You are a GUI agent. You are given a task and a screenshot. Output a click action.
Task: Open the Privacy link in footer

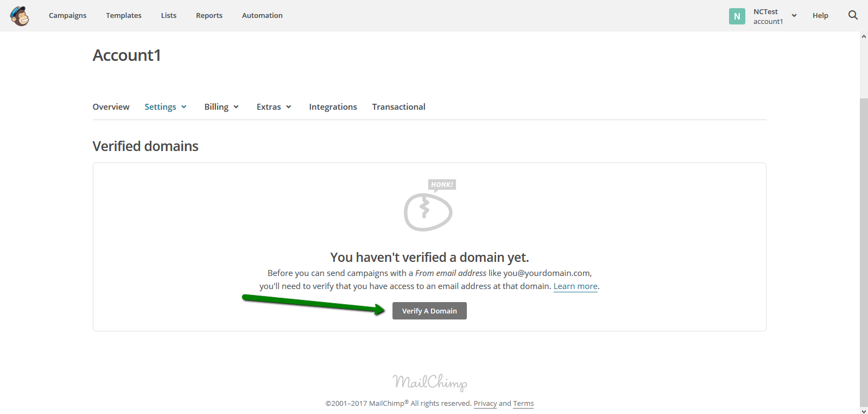point(485,404)
